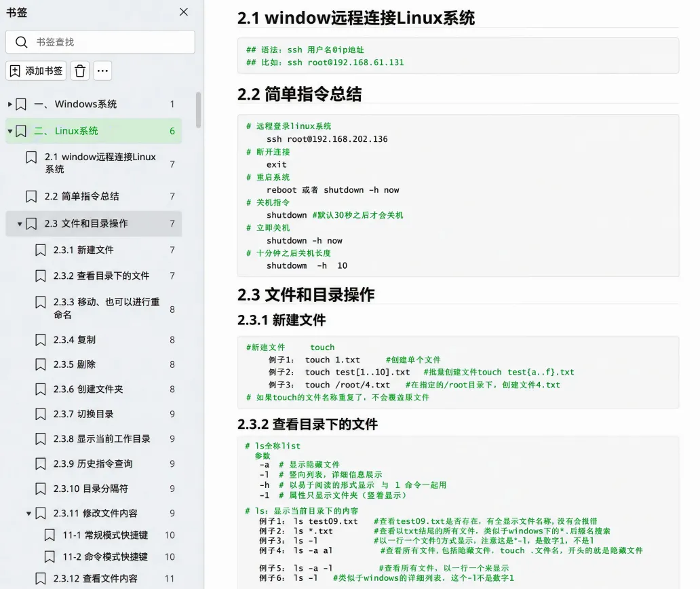
Task: Open the three-dots more options button
Action: click(102, 71)
